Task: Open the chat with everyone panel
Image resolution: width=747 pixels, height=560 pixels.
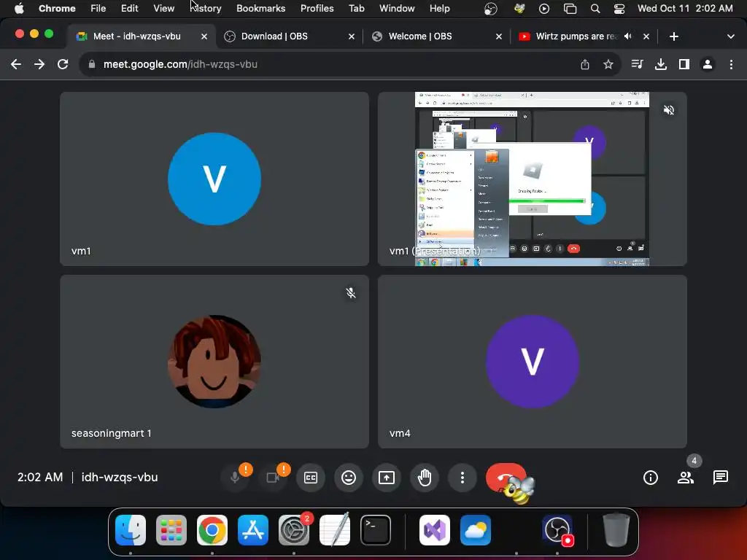Action: click(x=720, y=477)
